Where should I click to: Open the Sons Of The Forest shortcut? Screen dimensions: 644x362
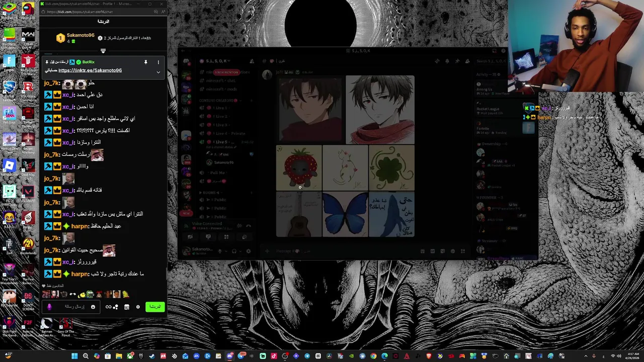(x=65, y=327)
